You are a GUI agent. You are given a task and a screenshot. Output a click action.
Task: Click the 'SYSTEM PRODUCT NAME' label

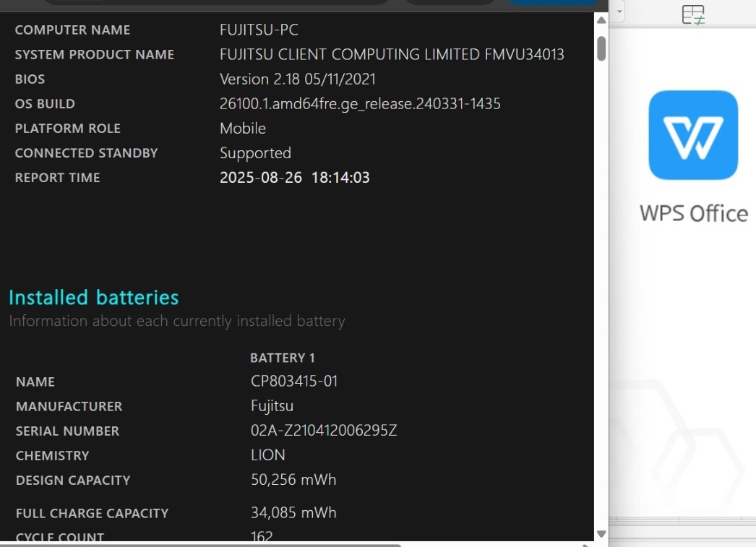[x=95, y=54]
